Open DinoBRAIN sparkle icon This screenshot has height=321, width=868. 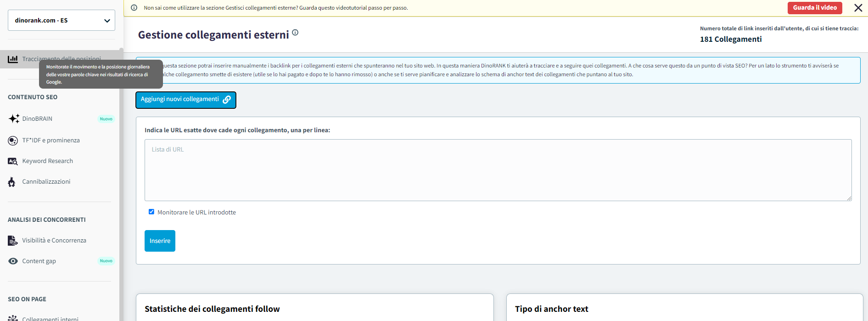[x=13, y=118]
